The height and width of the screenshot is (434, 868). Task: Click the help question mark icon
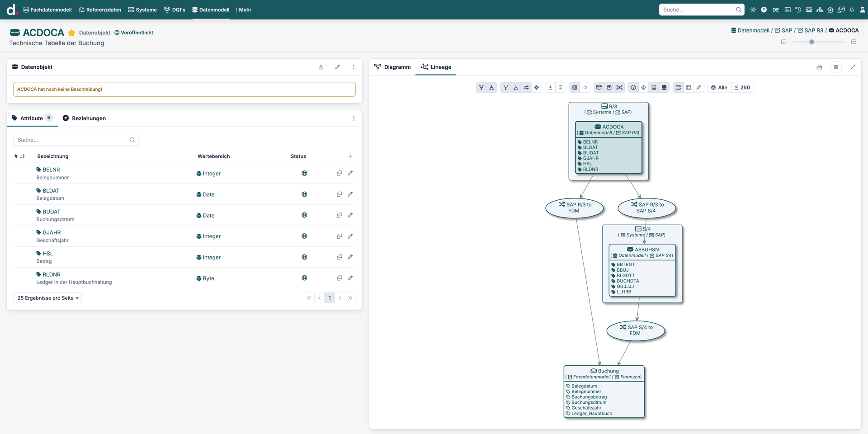(x=764, y=9)
